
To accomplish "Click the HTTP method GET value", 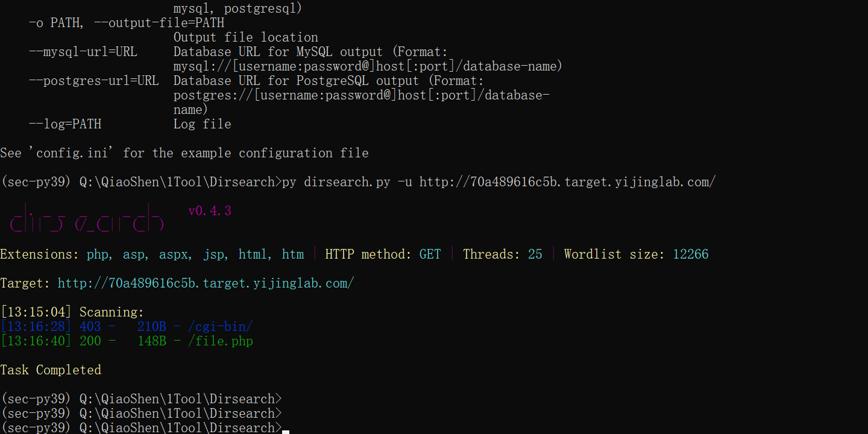I will [430, 254].
